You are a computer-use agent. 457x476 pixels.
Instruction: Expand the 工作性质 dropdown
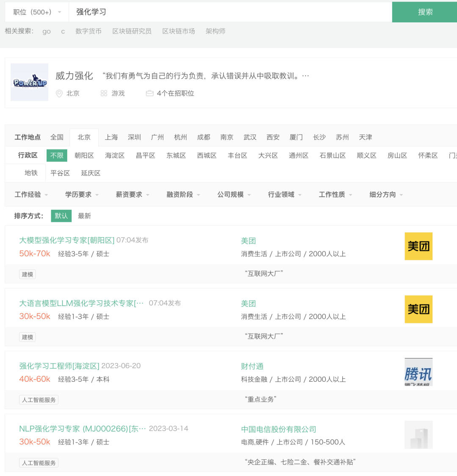point(336,194)
